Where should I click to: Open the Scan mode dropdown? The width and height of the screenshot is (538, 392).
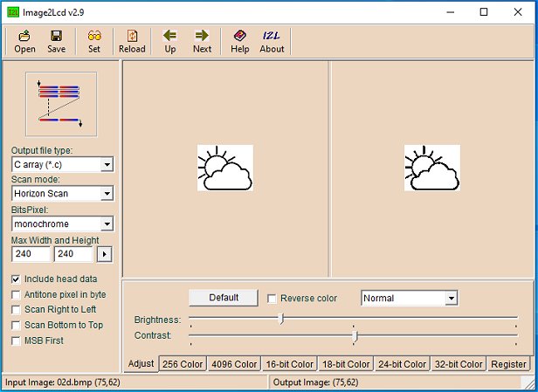(107, 194)
